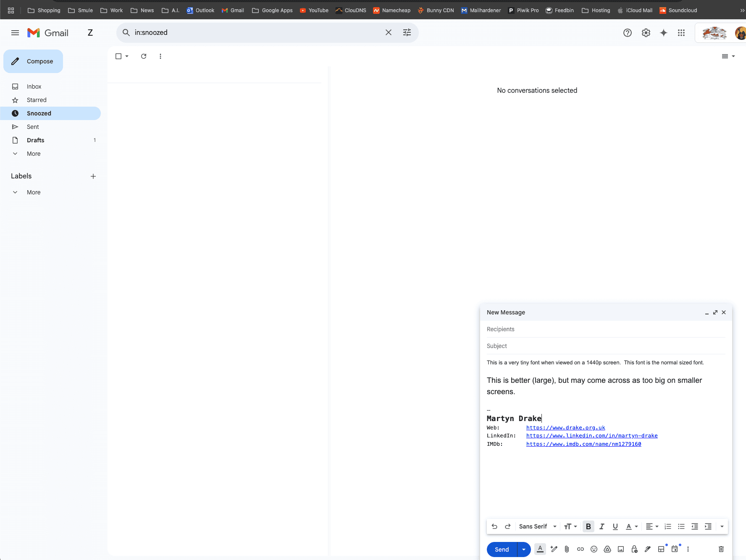Click the Compose button
The width and height of the screenshot is (746, 560).
[33, 61]
